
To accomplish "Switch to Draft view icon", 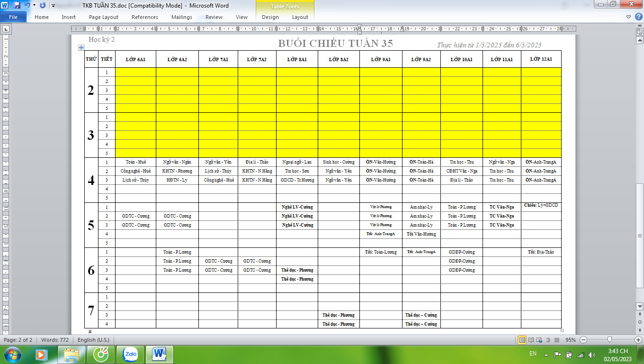I will coord(556,340).
